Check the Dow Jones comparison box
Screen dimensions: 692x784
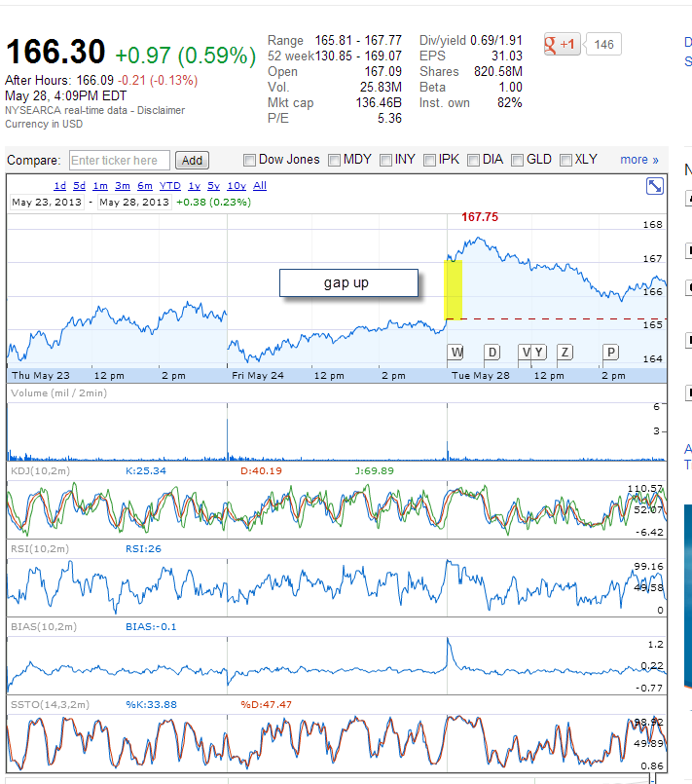[249, 160]
